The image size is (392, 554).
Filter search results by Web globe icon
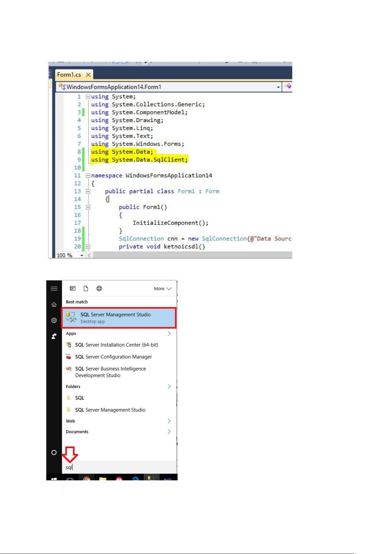pos(99,288)
